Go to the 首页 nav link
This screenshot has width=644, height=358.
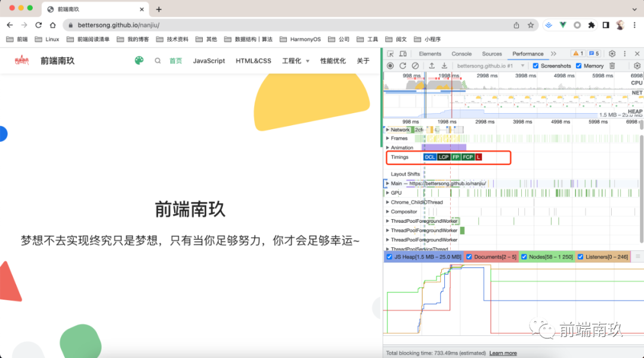pos(176,61)
